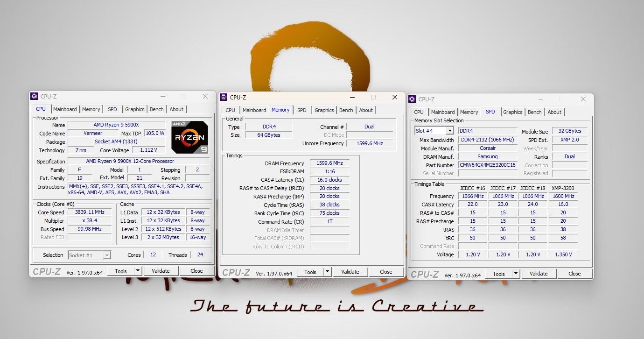Screen dimensions: 644x339
Task: Click Validate button in left CPU window
Action: point(161,271)
